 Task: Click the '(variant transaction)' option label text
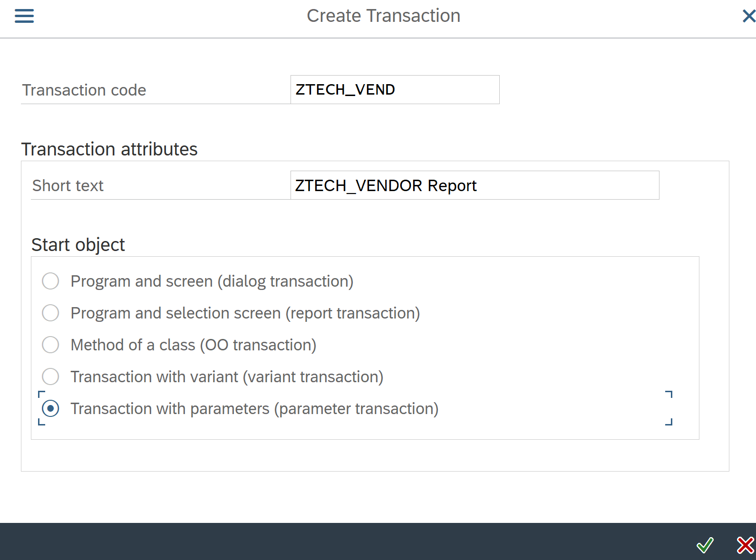pyautogui.click(x=313, y=377)
